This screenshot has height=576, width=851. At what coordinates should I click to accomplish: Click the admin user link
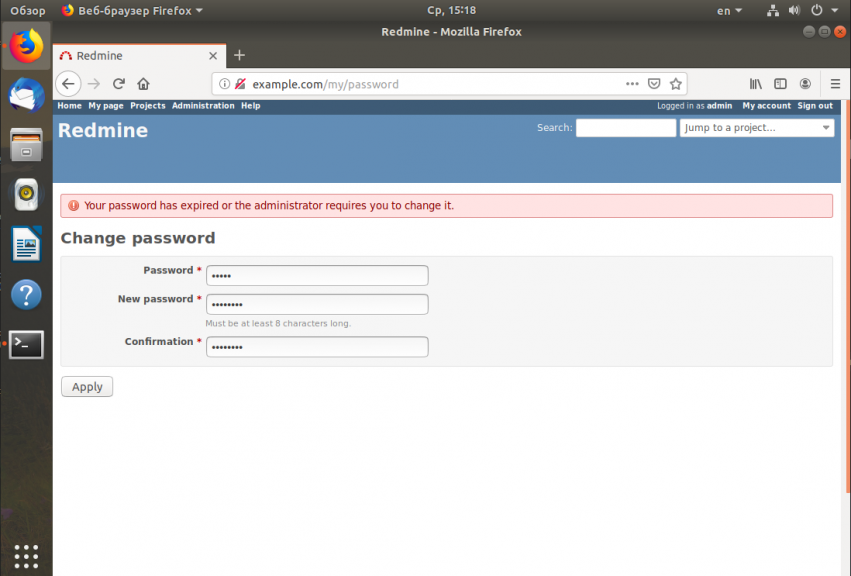click(x=719, y=106)
